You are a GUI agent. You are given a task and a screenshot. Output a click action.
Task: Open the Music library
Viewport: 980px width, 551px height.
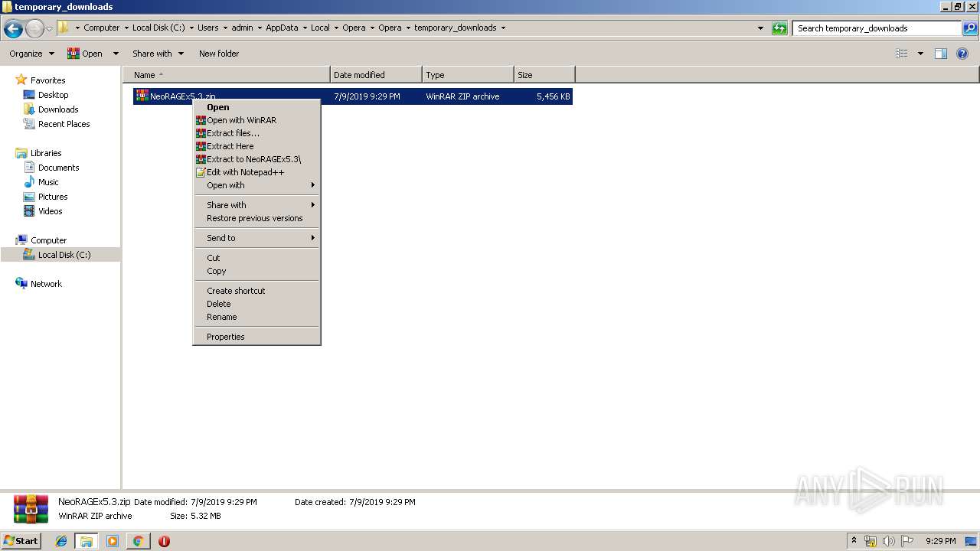(x=48, y=182)
